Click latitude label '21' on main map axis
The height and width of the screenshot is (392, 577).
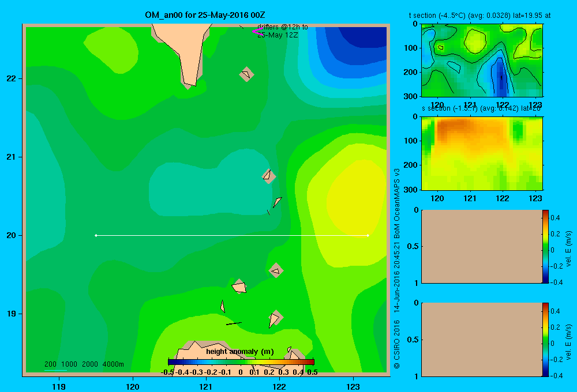12,157
